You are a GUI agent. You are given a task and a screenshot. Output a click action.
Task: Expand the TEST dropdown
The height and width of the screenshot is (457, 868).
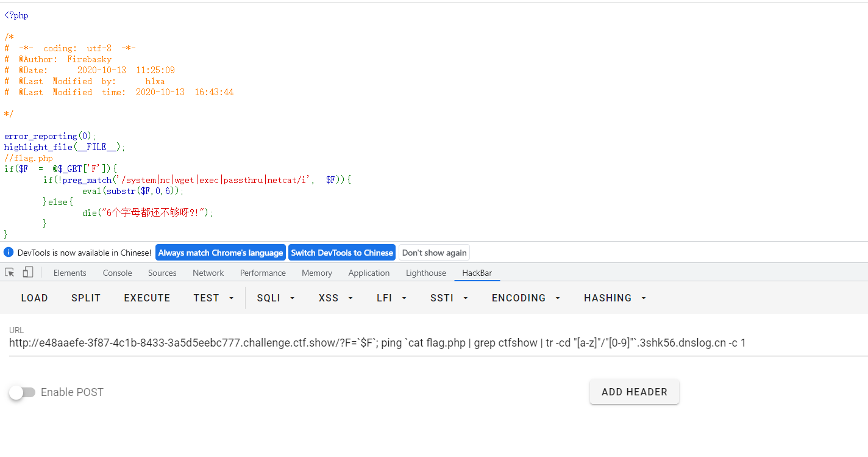[x=214, y=298]
